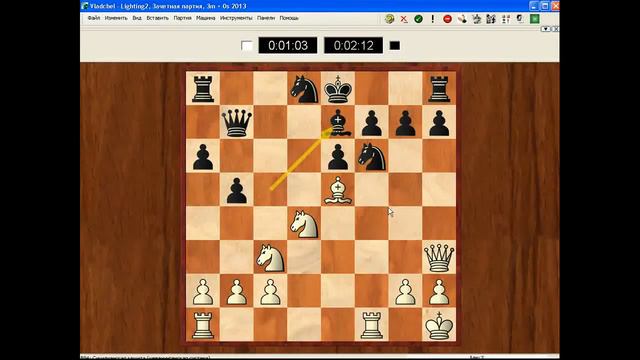This screenshot has width=640, height=360.
Task: Select the black knight on f6
Action: point(371,156)
